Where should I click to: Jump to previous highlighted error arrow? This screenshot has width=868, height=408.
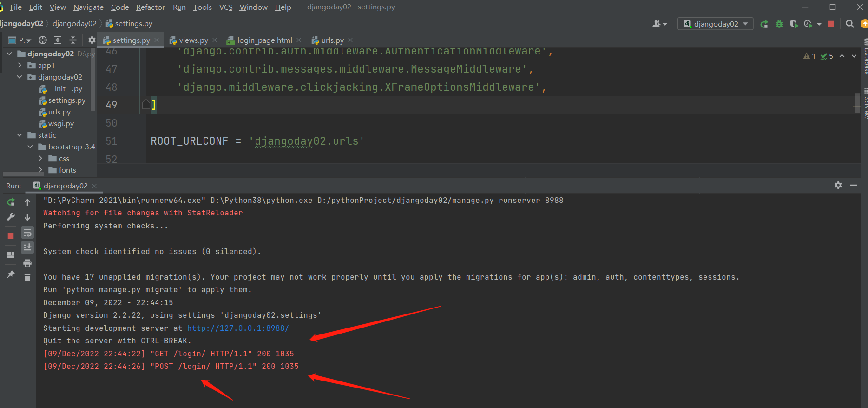(x=842, y=56)
